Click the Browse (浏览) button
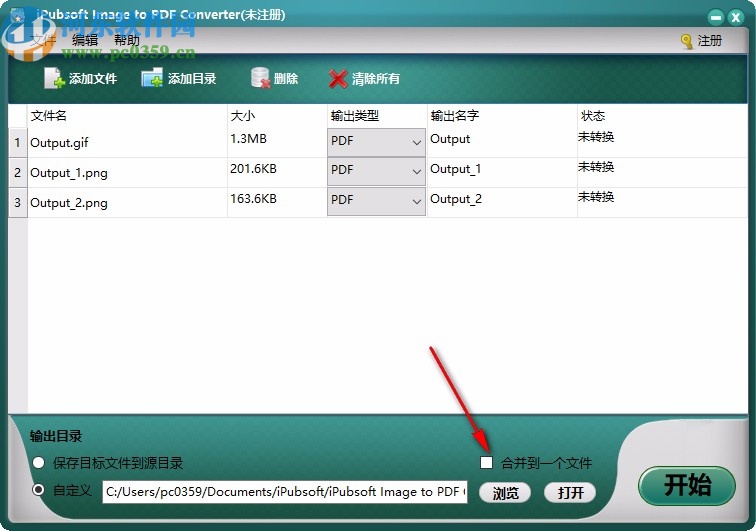 (x=505, y=492)
